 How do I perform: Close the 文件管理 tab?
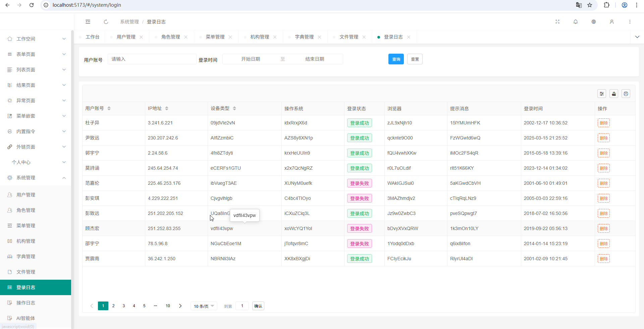tap(364, 37)
